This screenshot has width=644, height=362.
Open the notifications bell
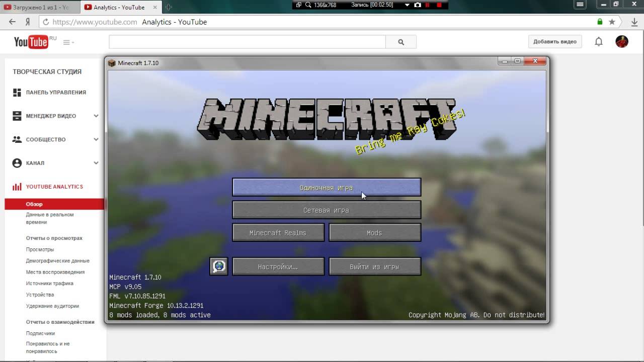599,42
